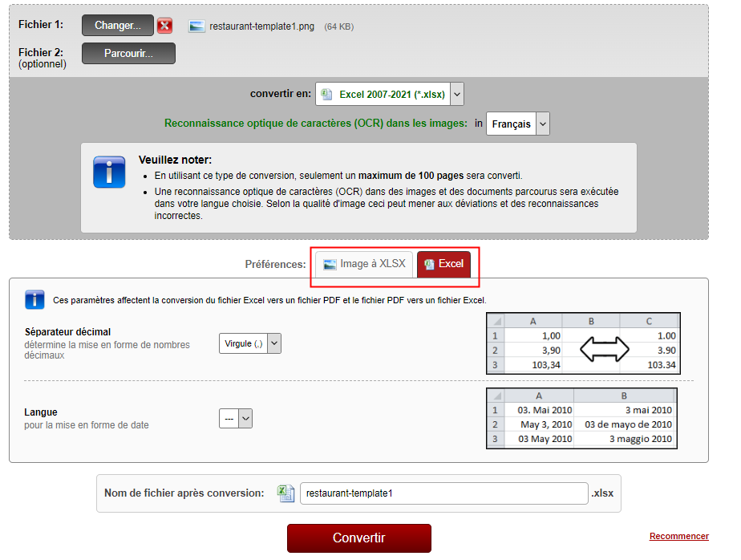The image size is (741, 560).
Task: Open the OCR language dropdown set to Français
Action: pos(518,124)
